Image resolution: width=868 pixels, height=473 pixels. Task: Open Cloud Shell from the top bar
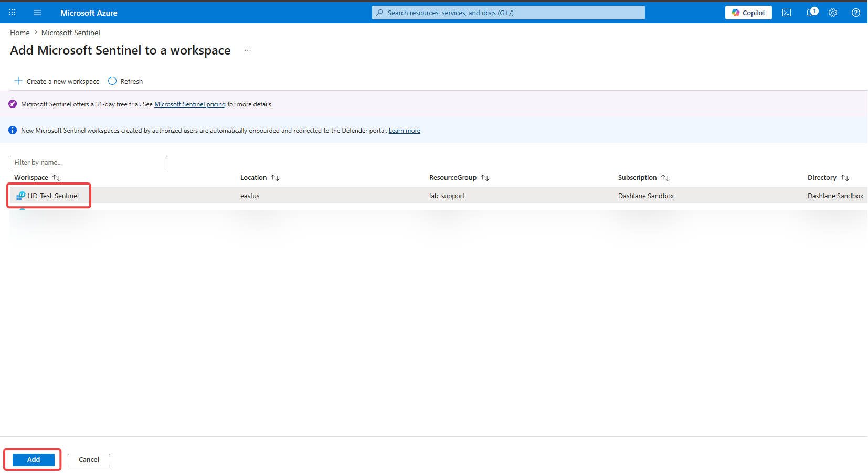click(x=787, y=13)
